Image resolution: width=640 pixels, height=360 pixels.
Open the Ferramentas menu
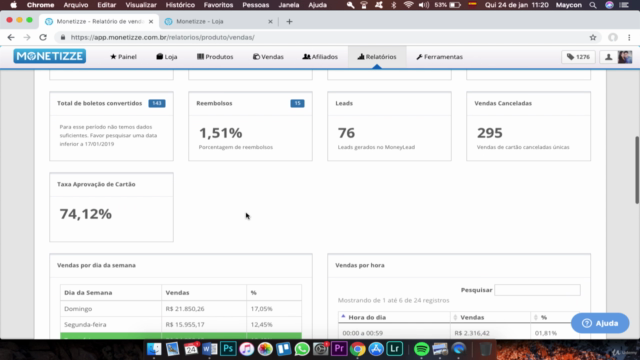pyautogui.click(x=440, y=57)
